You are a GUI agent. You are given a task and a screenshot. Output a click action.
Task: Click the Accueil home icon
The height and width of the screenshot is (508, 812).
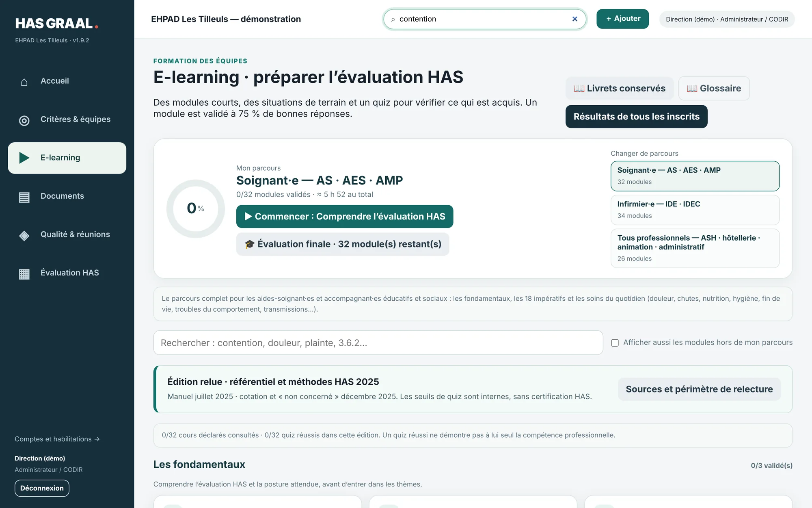(24, 82)
